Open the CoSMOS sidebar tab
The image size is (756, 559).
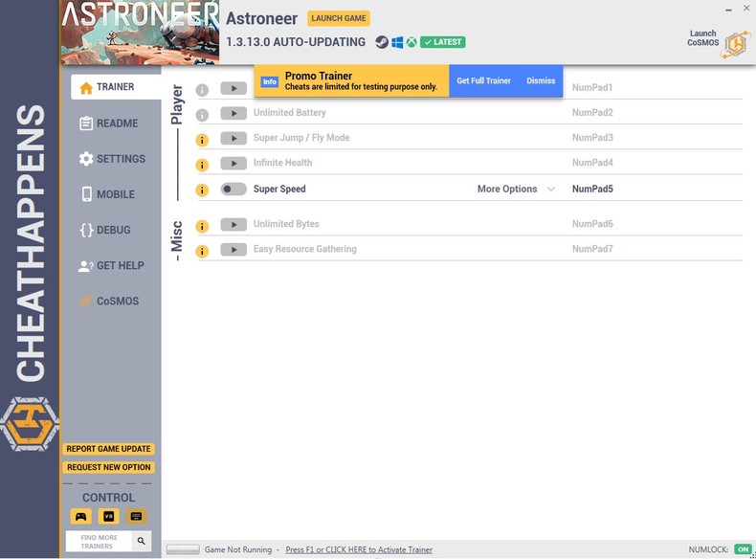pos(109,302)
